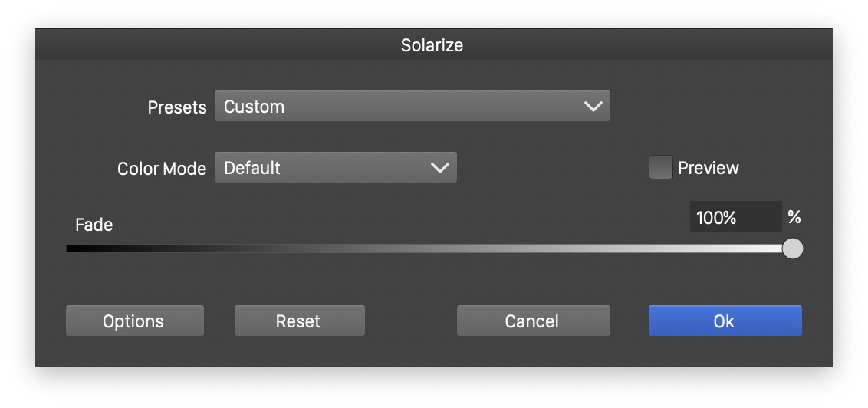Confirm with the blue Ok button

pos(725,321)
